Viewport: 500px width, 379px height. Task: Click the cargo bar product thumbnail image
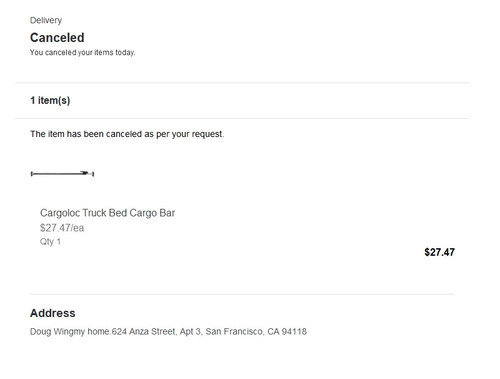click(x=62, y=173)
